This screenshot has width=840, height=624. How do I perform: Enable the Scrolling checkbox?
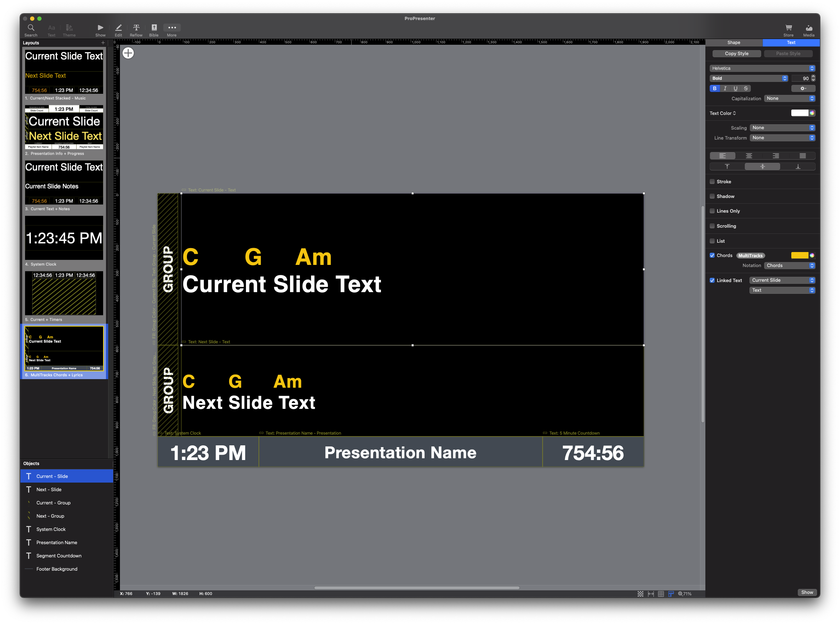point(711,226)
